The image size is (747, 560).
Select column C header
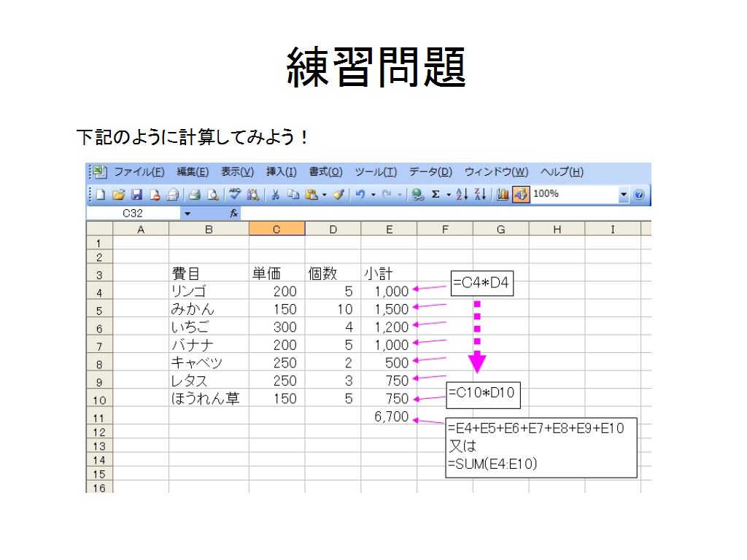(276, 229)
